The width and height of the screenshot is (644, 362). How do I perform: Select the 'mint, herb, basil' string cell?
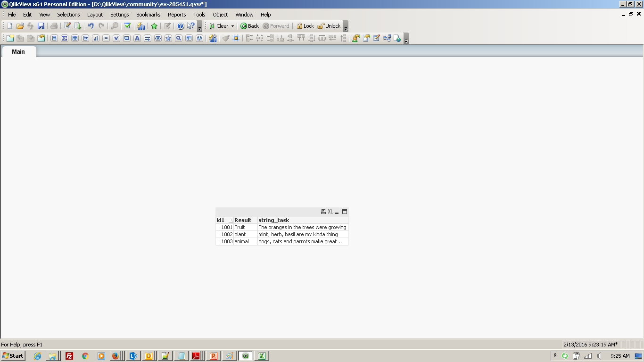click(303, 234)
